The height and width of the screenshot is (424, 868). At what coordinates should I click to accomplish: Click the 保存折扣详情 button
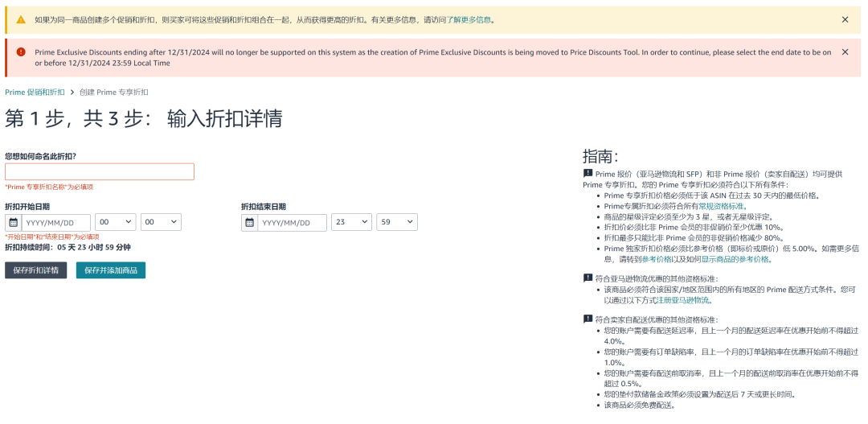point(36,270)
